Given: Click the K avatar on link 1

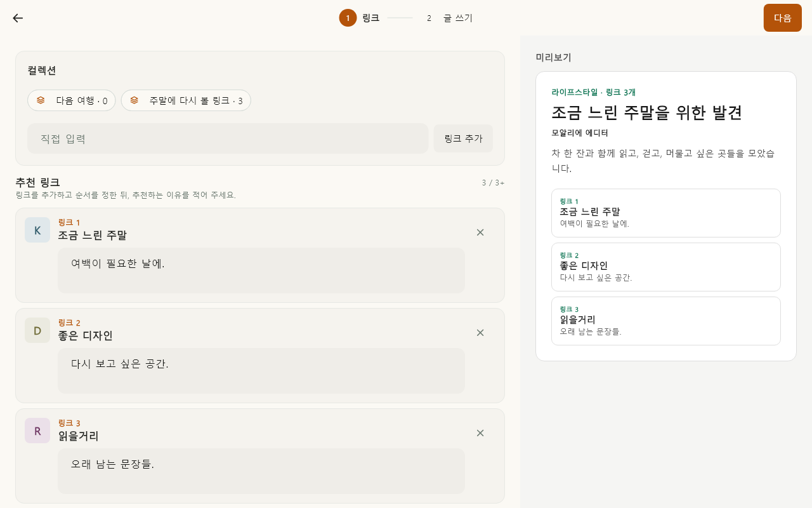Looking at the screenshot, I should tap(37, 230).
